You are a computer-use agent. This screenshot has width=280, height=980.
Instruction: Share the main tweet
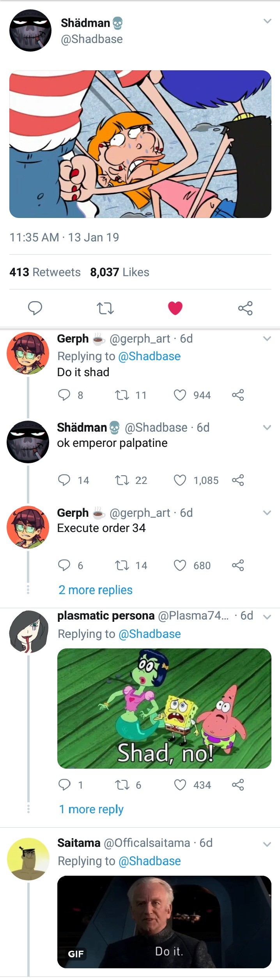[245, 309]
